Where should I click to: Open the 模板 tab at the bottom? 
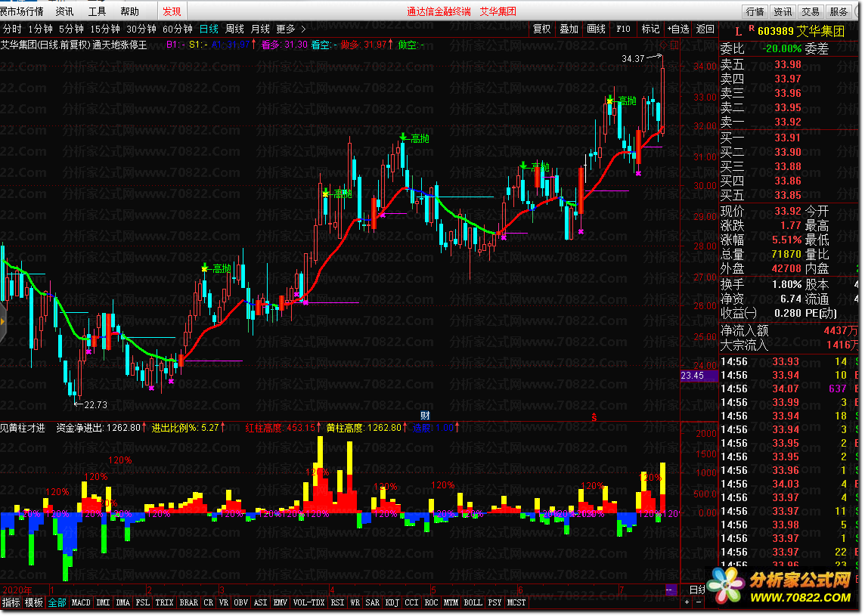coord(34,602)
